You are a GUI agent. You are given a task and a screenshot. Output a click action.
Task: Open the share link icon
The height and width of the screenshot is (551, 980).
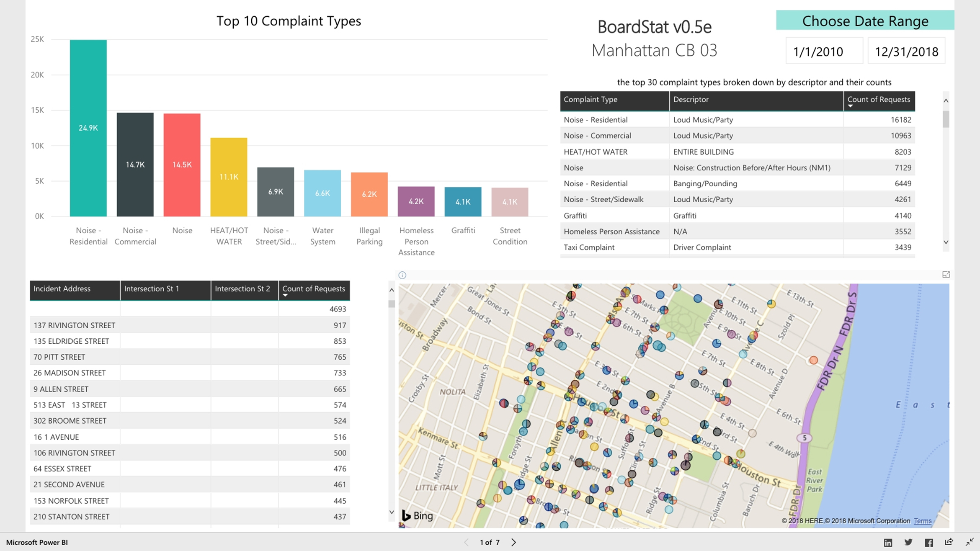[949, 542]
